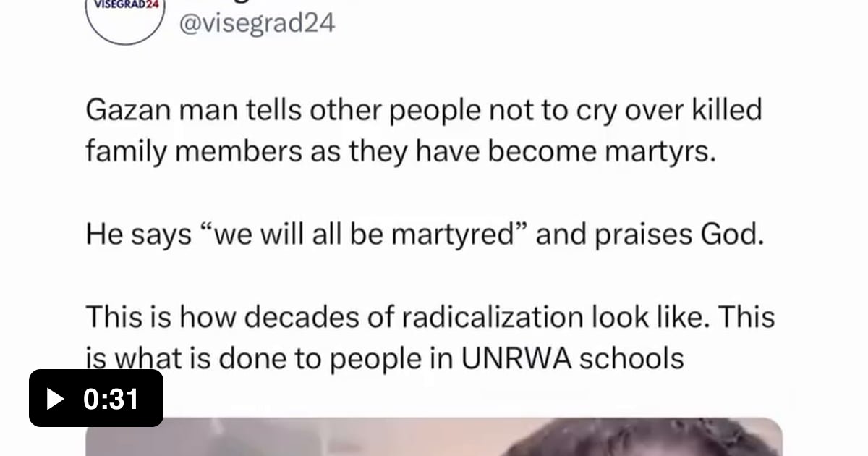Click the line ending with 'UNRWA schools'
Viewport: 868px width, 456px height.
pos(385,358)
